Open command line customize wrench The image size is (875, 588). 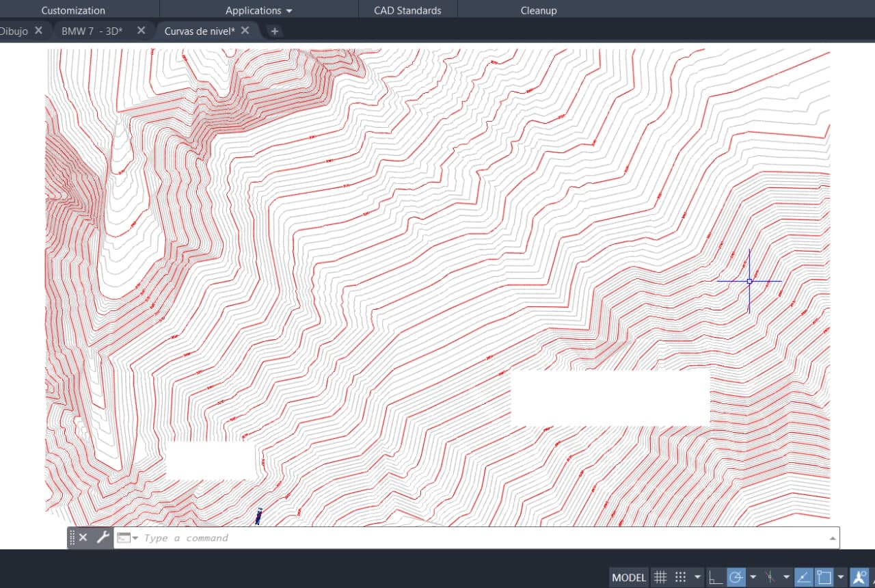[103, 537]
